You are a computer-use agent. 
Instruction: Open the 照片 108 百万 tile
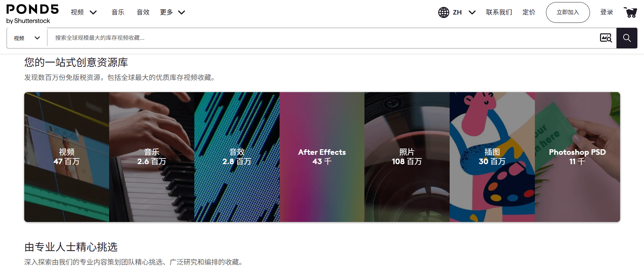pos(407,157)
